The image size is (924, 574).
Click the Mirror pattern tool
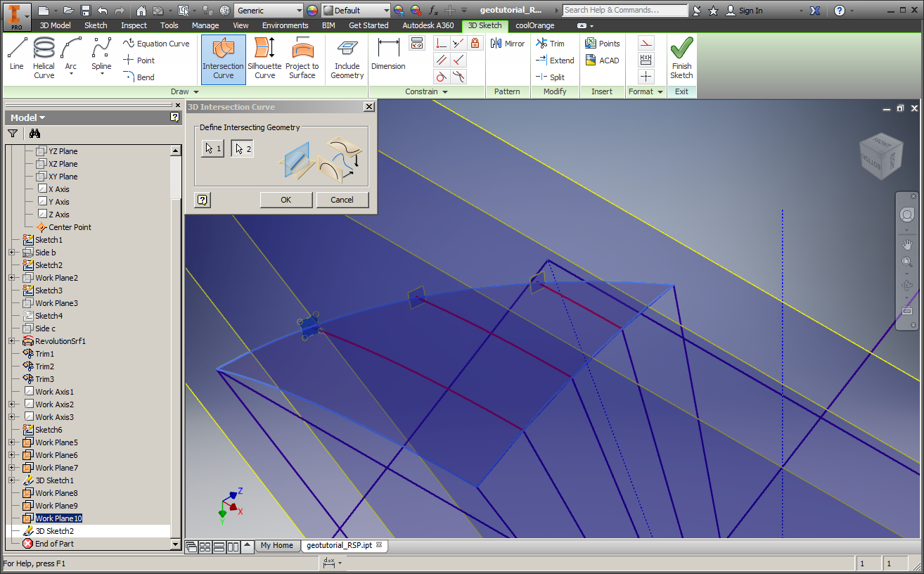[x=508, y=44]
